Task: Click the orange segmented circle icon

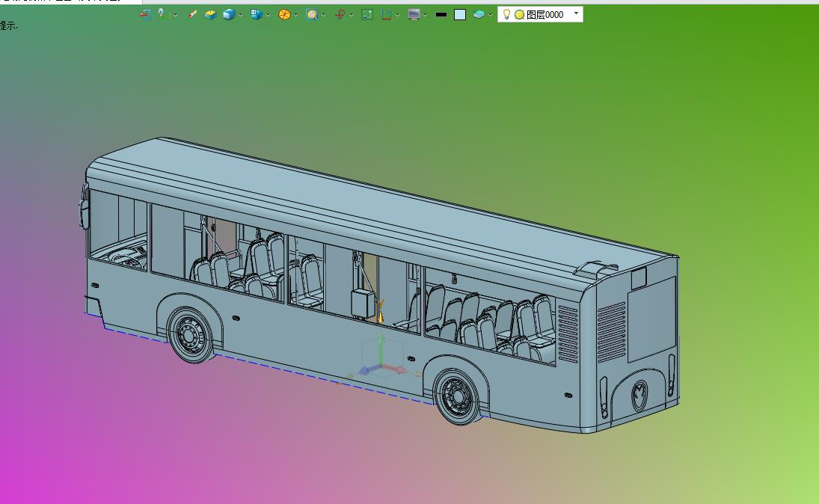Action: (x=284, y=14)
